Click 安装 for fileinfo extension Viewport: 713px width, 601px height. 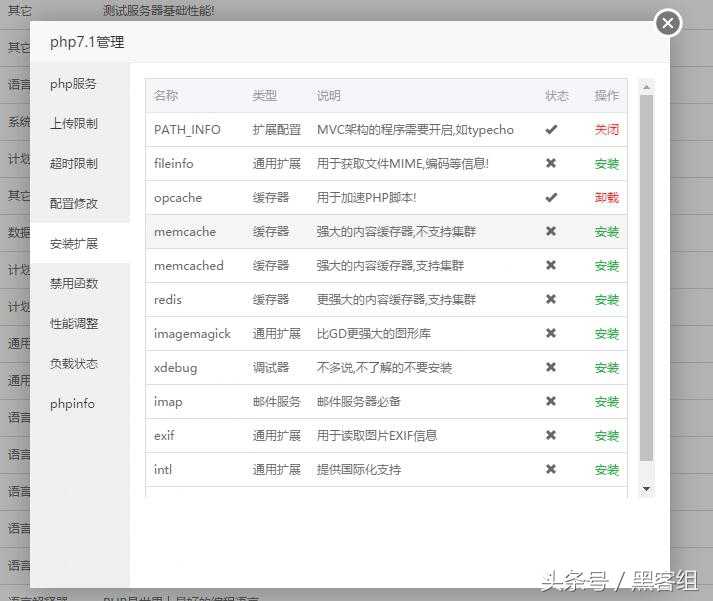607,164
